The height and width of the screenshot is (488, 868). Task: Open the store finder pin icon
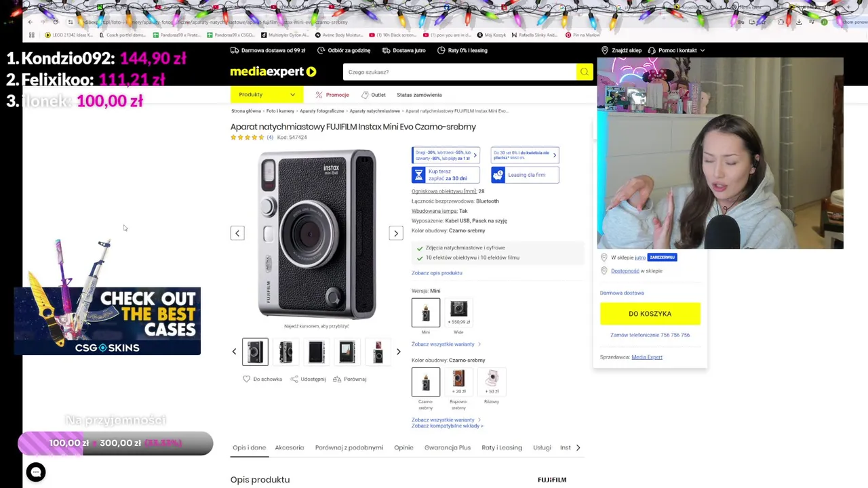click(605, 50)
